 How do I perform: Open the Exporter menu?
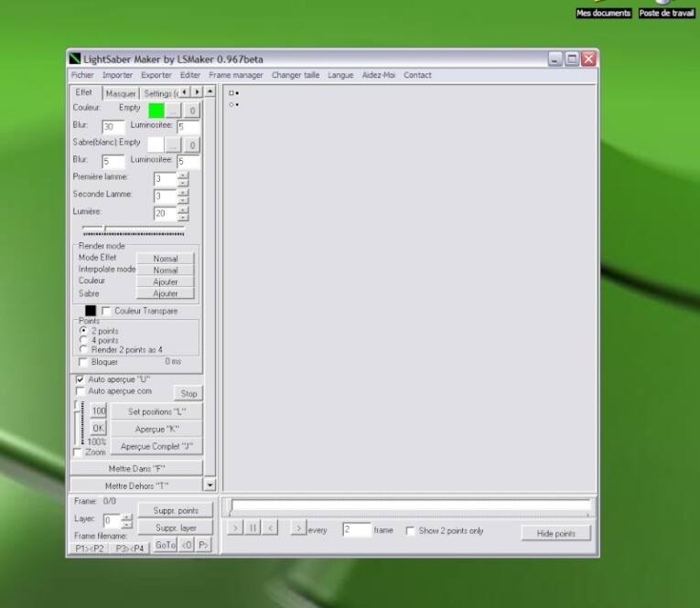(156, 75)
